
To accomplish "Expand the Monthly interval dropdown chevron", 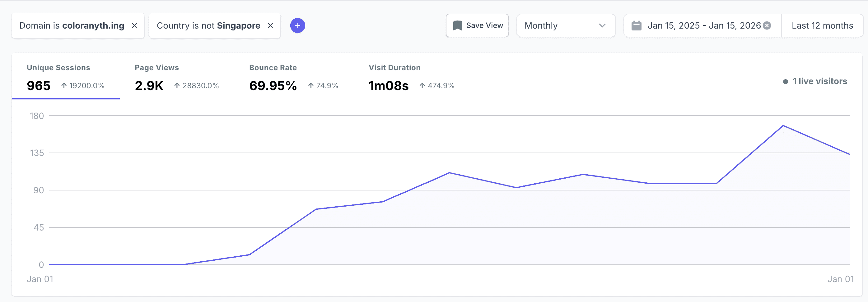I will tap(602, 25).
